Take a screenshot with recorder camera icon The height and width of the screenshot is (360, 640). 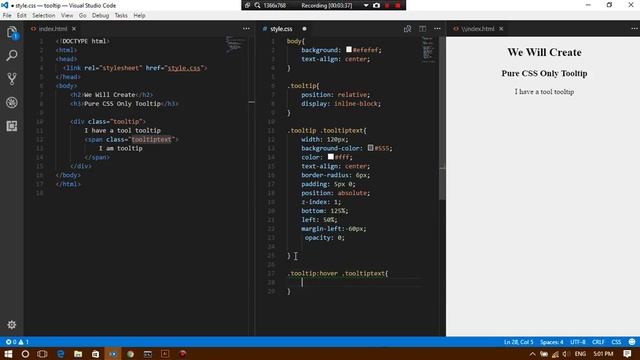[376, 5]
